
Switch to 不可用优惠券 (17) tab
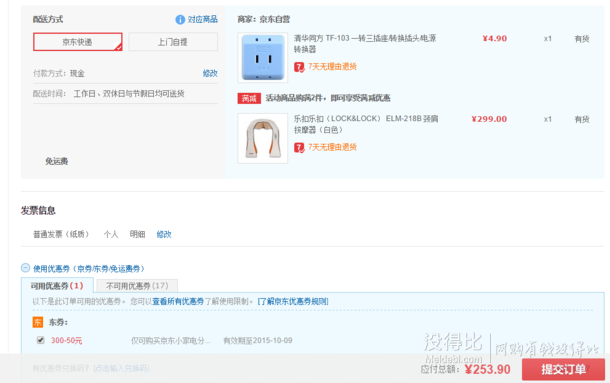coord(137,286)
